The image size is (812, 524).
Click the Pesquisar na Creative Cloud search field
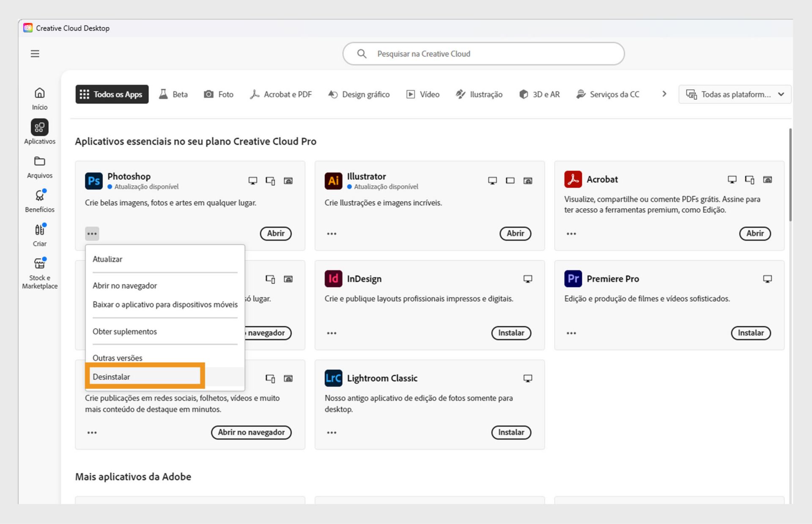(x=483, y=54)
